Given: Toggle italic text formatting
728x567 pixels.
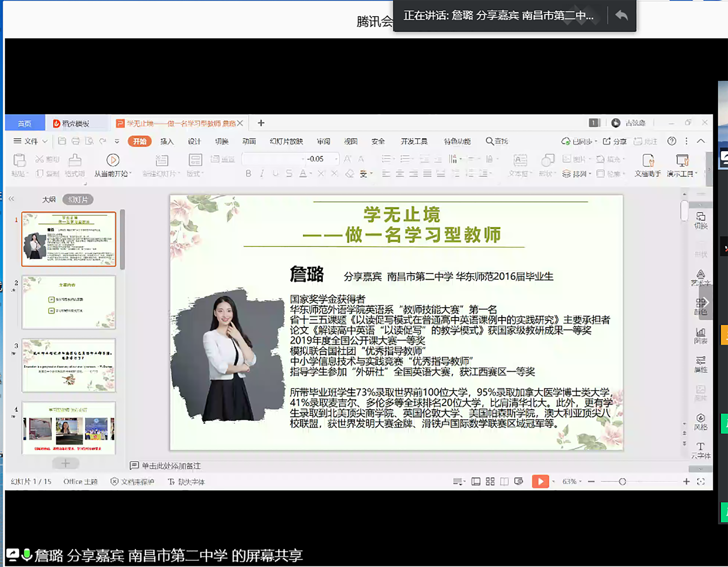Looking at the screenshot, I should tap(262, 174).
